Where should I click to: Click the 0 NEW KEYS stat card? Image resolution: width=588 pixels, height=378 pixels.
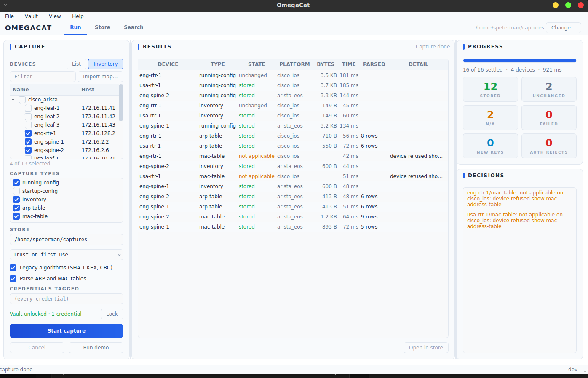point(490,146)
